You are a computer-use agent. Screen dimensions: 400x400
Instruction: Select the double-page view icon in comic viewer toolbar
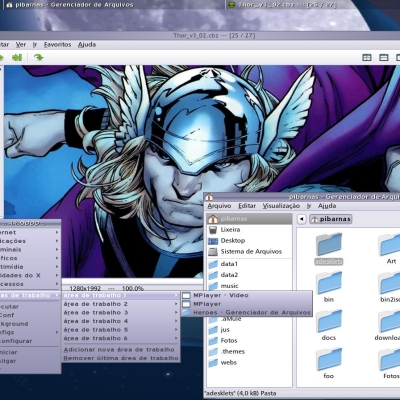(x=367, y=58)
